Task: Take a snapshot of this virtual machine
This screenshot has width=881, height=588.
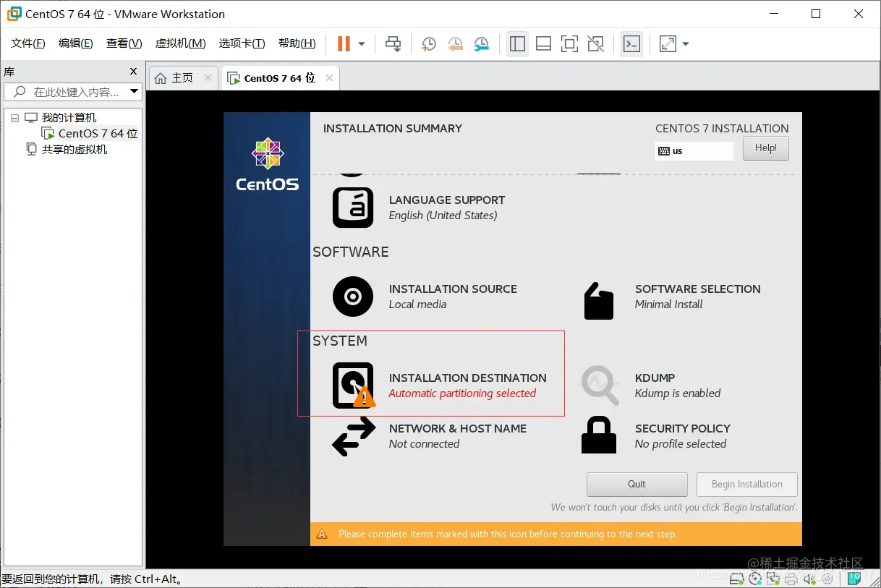Action: tap(429, 44)
